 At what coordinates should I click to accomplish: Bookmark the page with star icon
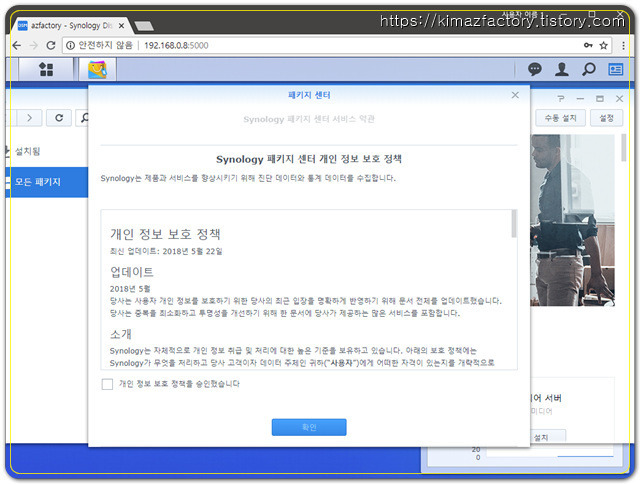coord(604,45)
